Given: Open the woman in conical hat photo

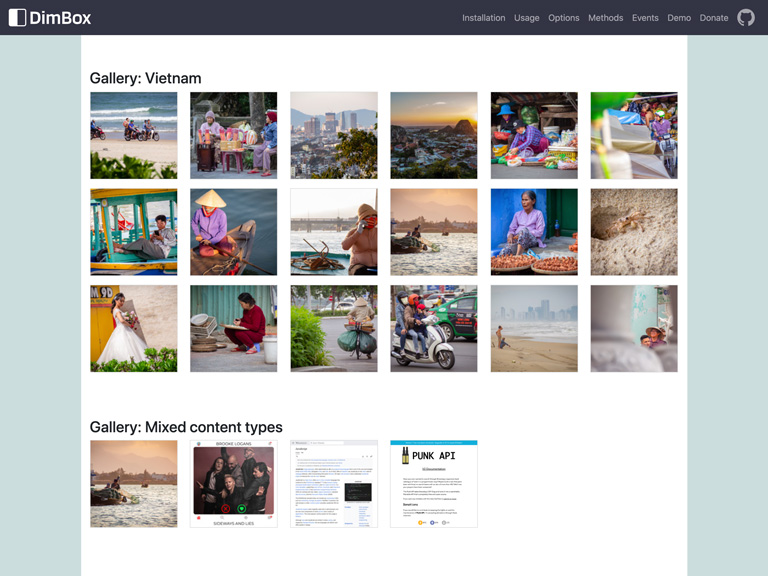Looking at the screenshot, I should tap(234, 232).
